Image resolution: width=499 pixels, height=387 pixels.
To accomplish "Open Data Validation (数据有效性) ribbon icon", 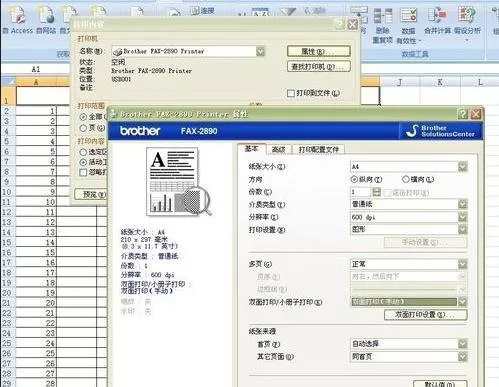I will (x=408, y=26).
